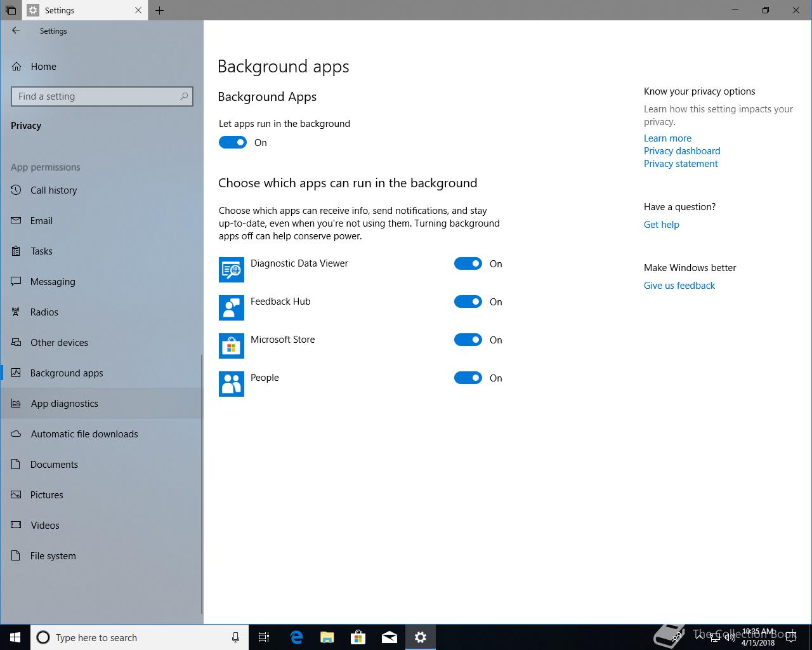This screenshot has height=650, width=812.
Task: Toggle Diagnostic Data Viewer background switch
Action: pos(468,263)
